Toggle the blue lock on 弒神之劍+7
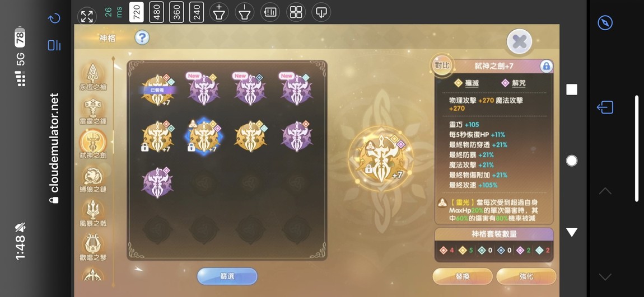644x297 pixels. (546, 66)
